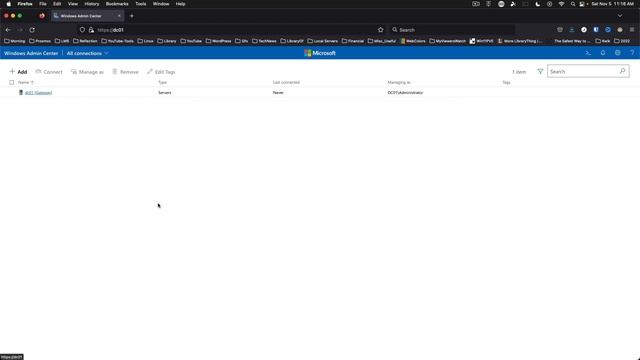The image size is (640, 360).
Task: Open the Firefox File menu
Action: click(43, 4)
